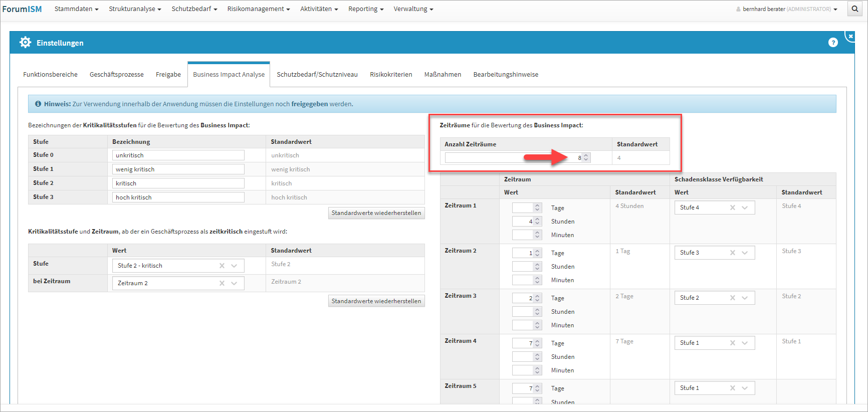Adjust Zeitraum 2 Tage spinner

click(x=537, y=253)
